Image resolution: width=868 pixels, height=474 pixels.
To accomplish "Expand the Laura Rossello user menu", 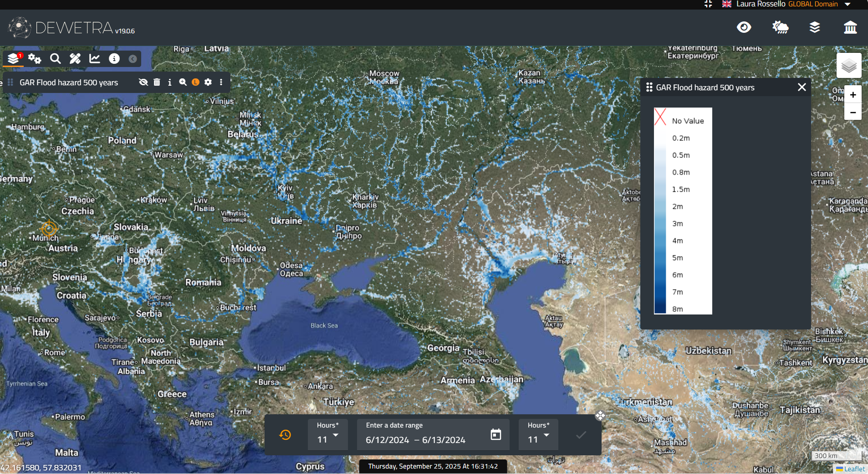I will pyautogui.click(x=848, y=4).
